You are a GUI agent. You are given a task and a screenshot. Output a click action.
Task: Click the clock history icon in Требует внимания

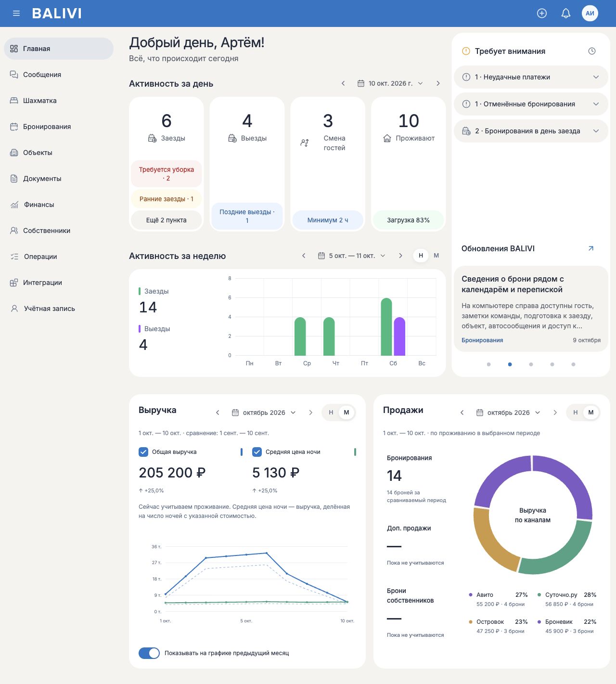[592, 51]
